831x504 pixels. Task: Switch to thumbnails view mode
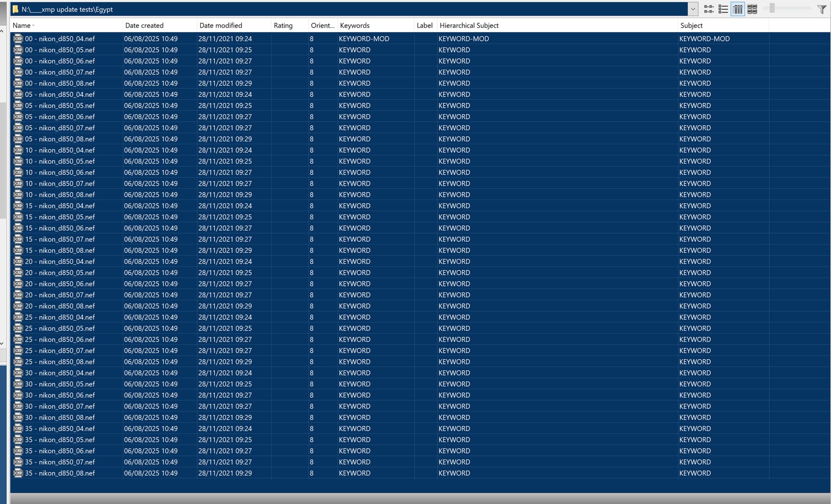point(752,9)
